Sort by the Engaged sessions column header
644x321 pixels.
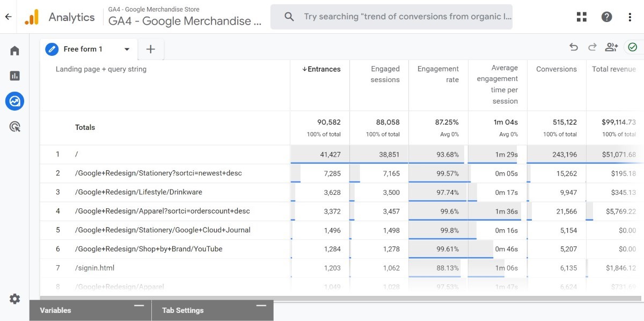pyautogui.click(x=385, y=74)
